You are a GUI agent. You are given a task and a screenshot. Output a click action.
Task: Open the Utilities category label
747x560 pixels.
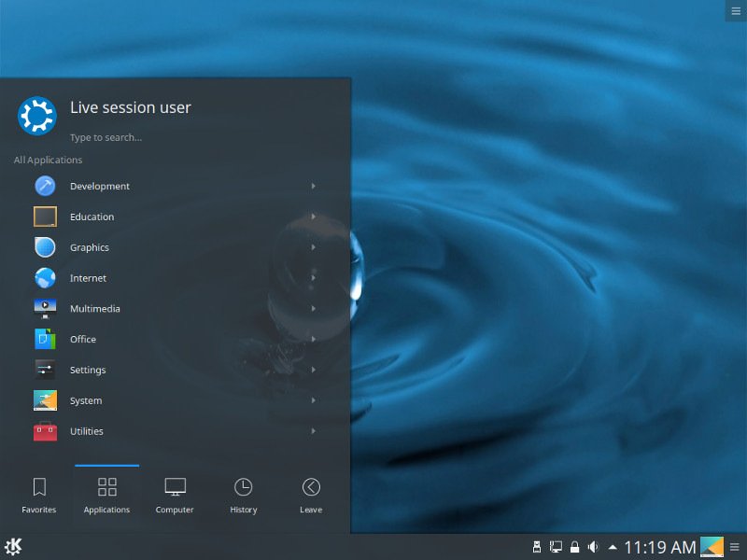tap(87, 431)
